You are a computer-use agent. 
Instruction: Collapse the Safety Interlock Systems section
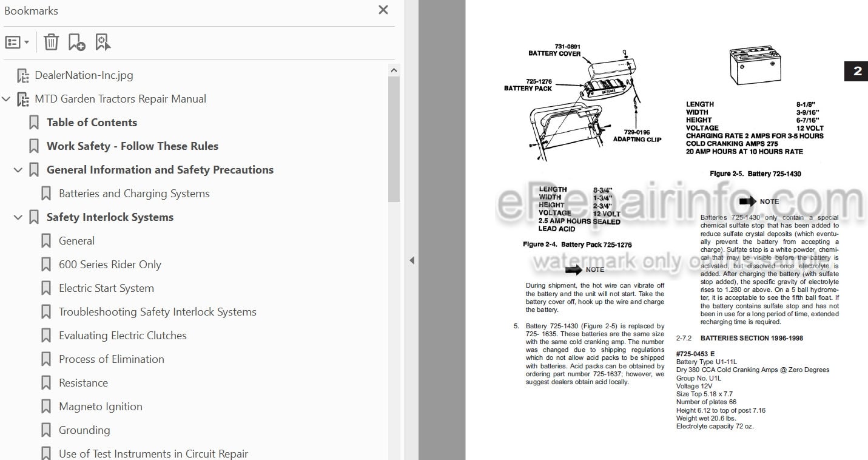pyautogui.click(x=18, y=217)
